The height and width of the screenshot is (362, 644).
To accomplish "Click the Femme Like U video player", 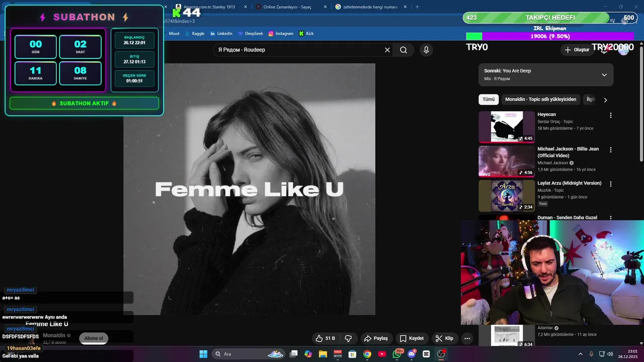I will pyautogui.click(x=249, y=189).
